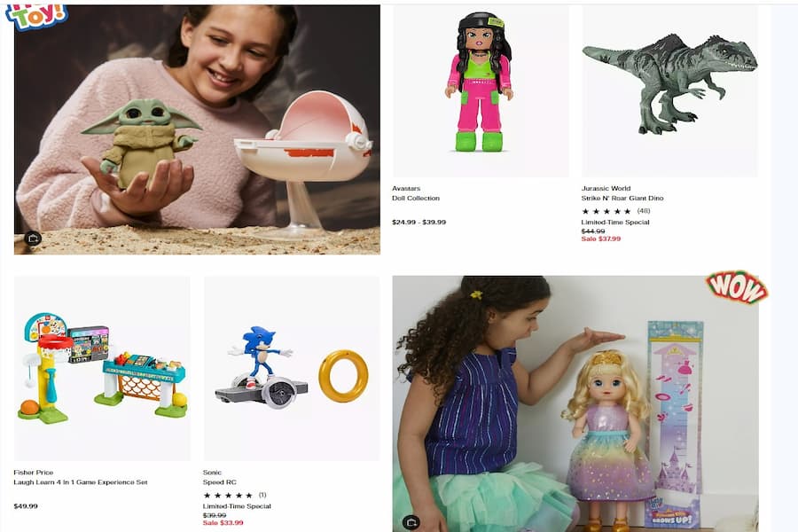
Task: Click the Fisher Price brand link
Action: 34,473
